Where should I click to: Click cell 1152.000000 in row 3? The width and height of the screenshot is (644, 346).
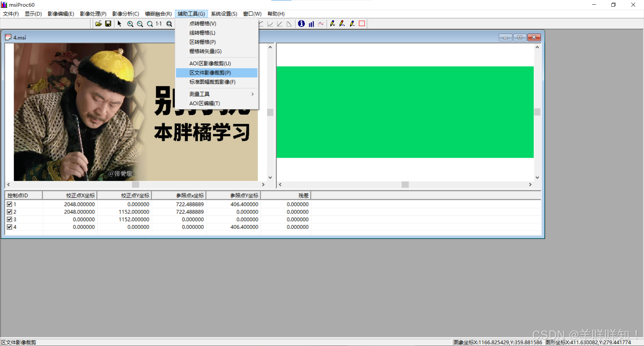coord(134,219)
